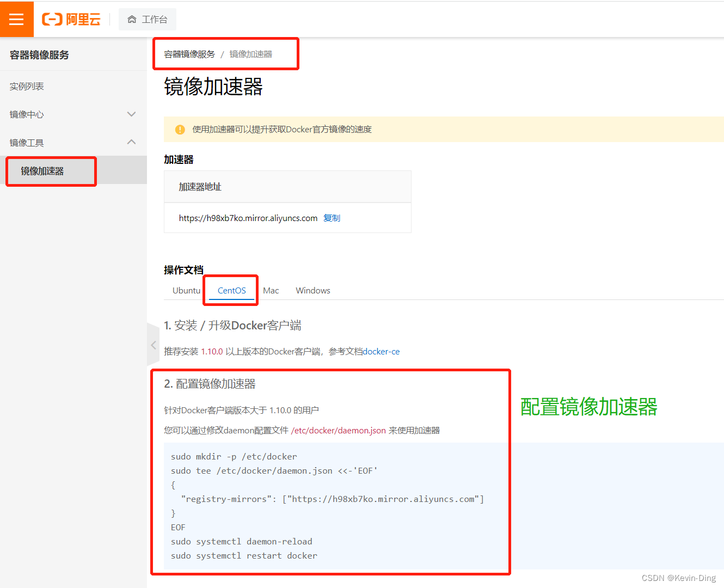724x588 pixels.
Task: Click the 'sudo mkdir -p /etc/docker' line
Action: [x=234, y=457]
